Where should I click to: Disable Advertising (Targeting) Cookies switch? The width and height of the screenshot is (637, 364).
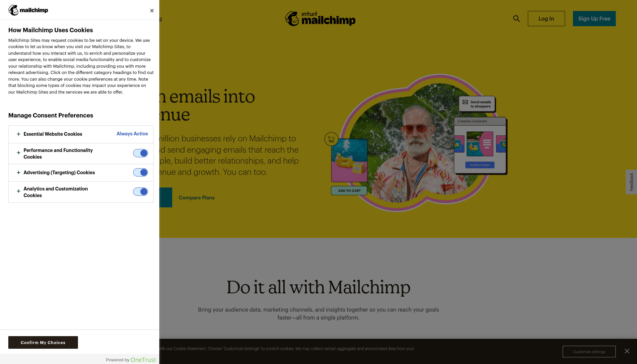(140, 172)
